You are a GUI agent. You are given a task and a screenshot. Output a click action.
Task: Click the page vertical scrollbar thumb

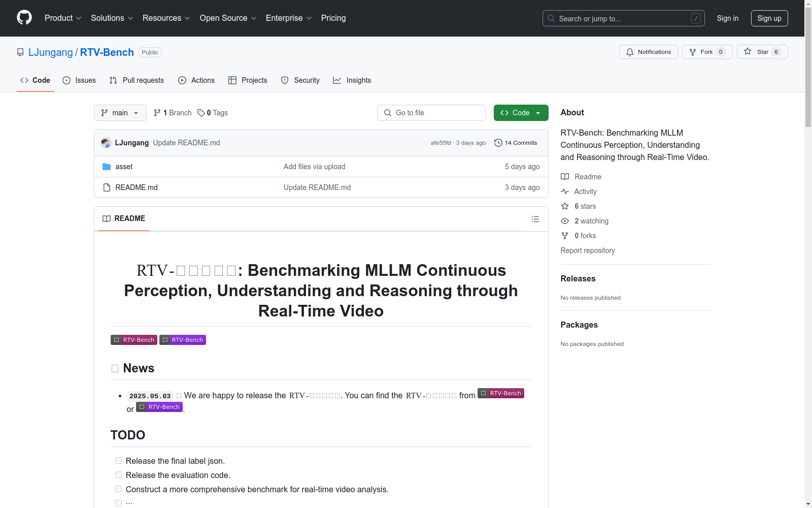click(808, 67)
